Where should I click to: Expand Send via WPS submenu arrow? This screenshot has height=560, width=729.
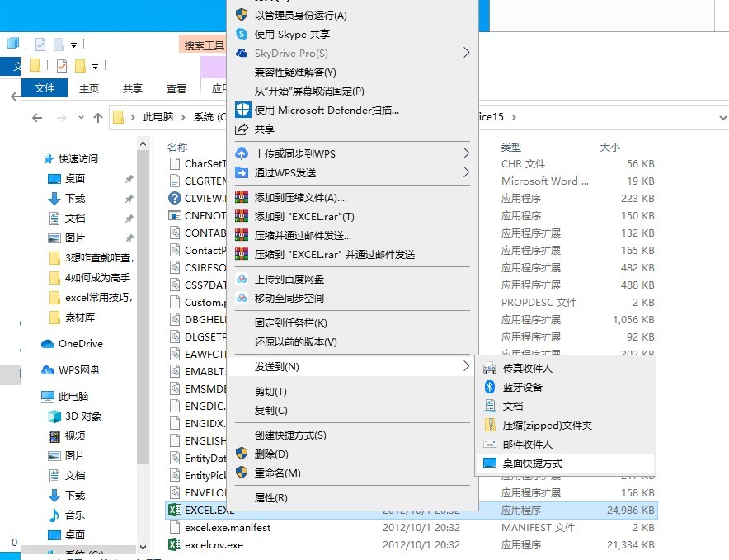(466, 172)
